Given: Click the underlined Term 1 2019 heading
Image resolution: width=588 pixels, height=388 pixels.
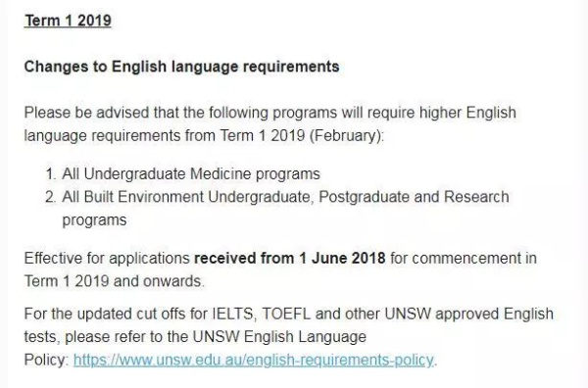Looking at the screenshot, I should [68, 21].
